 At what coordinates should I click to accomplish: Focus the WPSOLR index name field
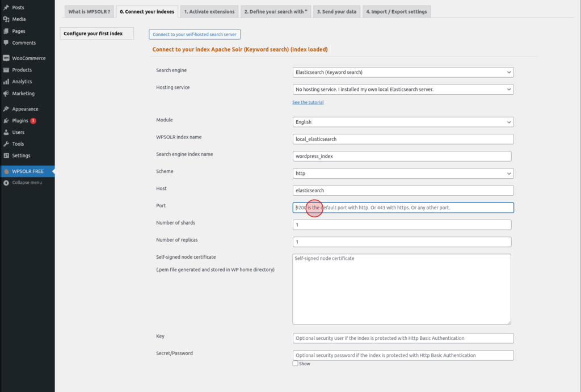coord(403,139)
